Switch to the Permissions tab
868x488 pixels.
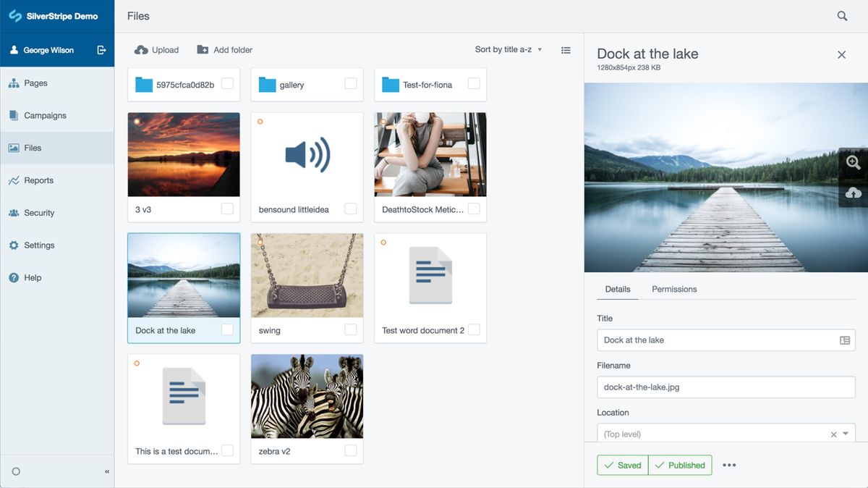[x=673, y=289]
